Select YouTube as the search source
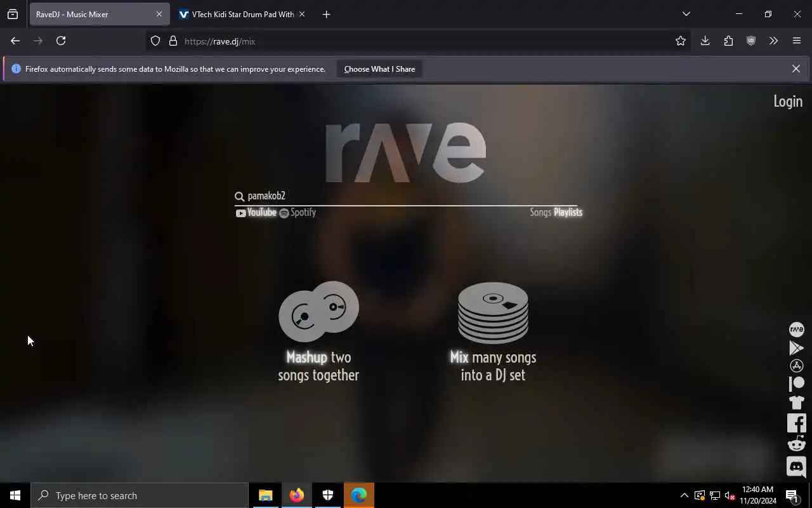 (x=256, y=213)
